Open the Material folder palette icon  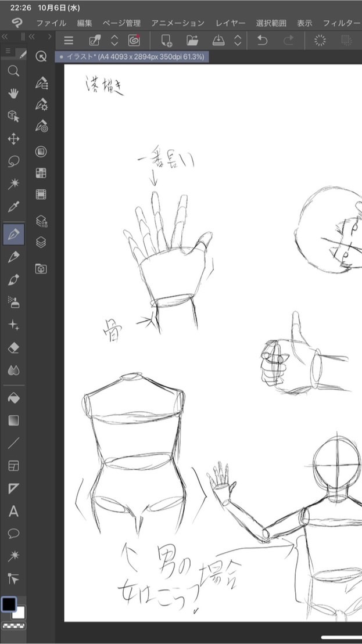[41, 269]
